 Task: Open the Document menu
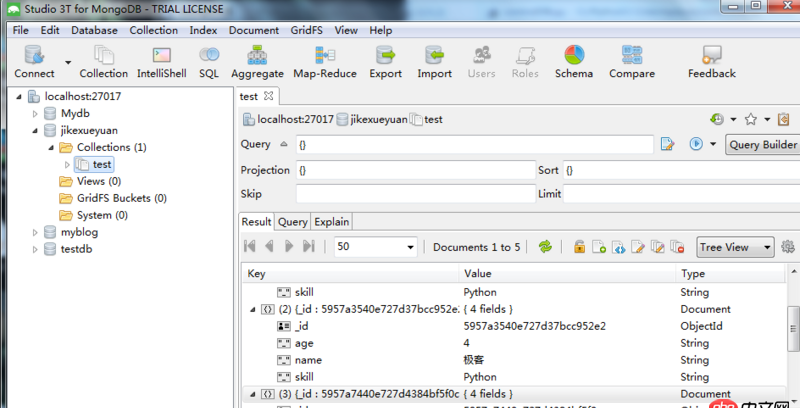(254, 30)
